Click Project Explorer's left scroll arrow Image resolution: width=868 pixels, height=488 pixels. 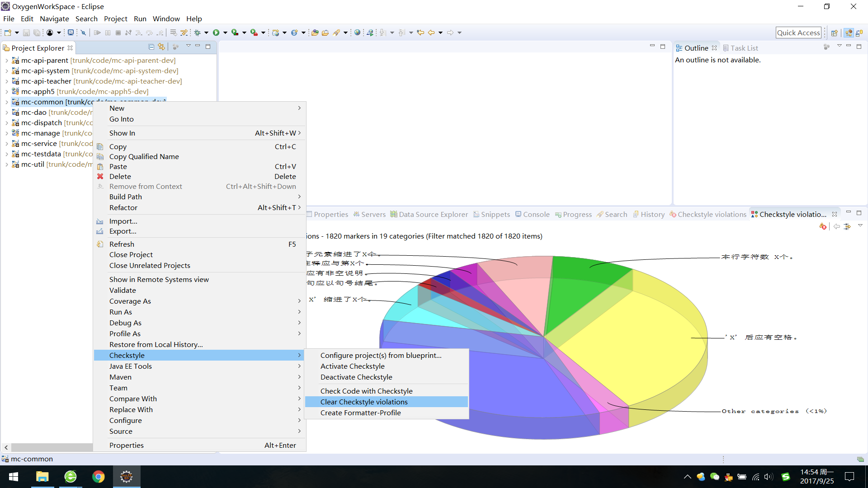tap(6, 447)
